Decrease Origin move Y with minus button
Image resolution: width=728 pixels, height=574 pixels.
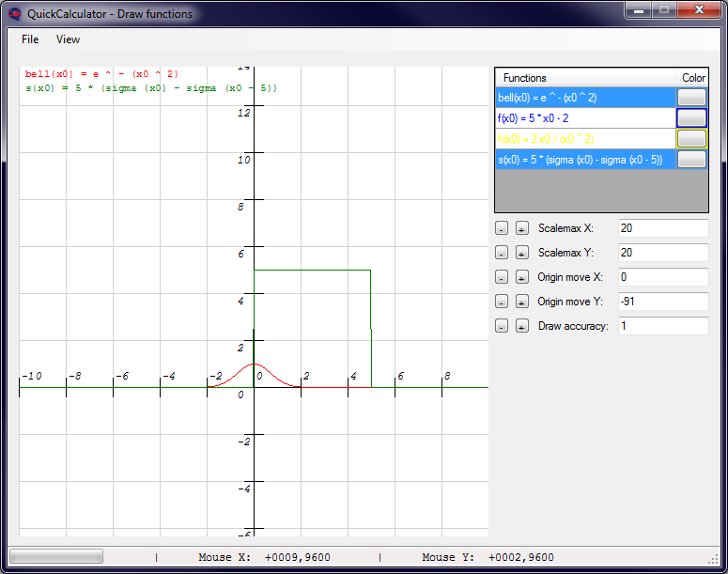coord(502,302)
